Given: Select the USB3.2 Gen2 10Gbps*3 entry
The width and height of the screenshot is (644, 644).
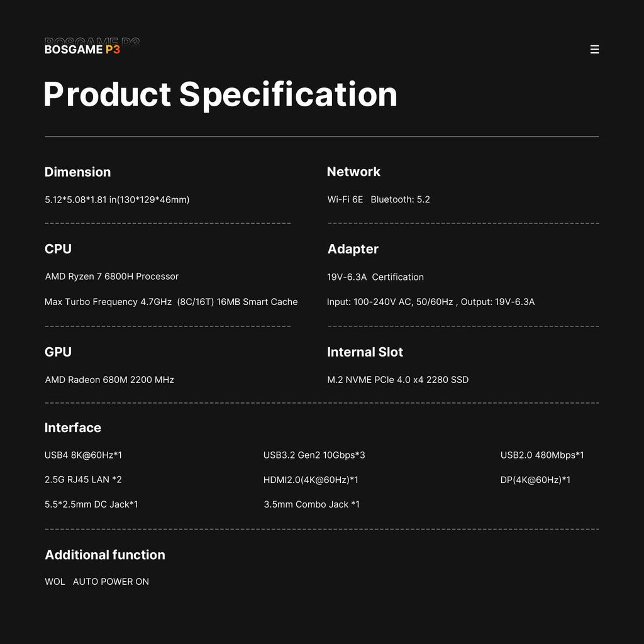Looking at the screenshot, I should pos(314,455).
